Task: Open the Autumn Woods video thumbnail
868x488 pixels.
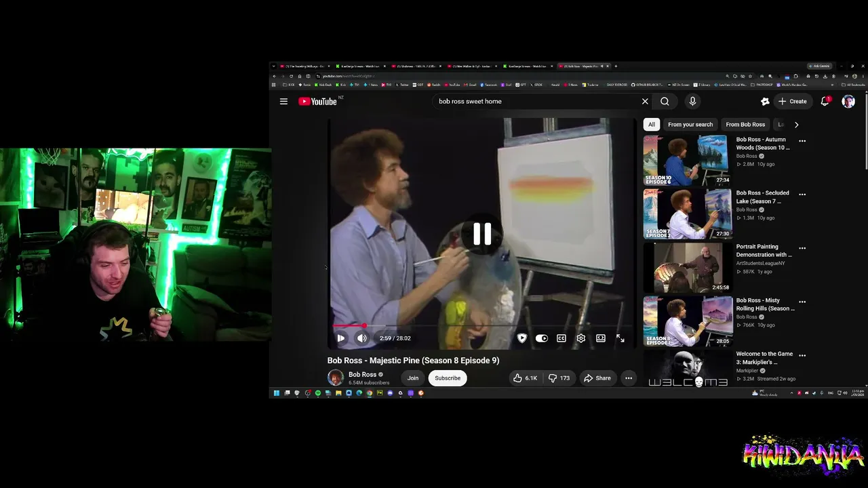Action: 688,159
